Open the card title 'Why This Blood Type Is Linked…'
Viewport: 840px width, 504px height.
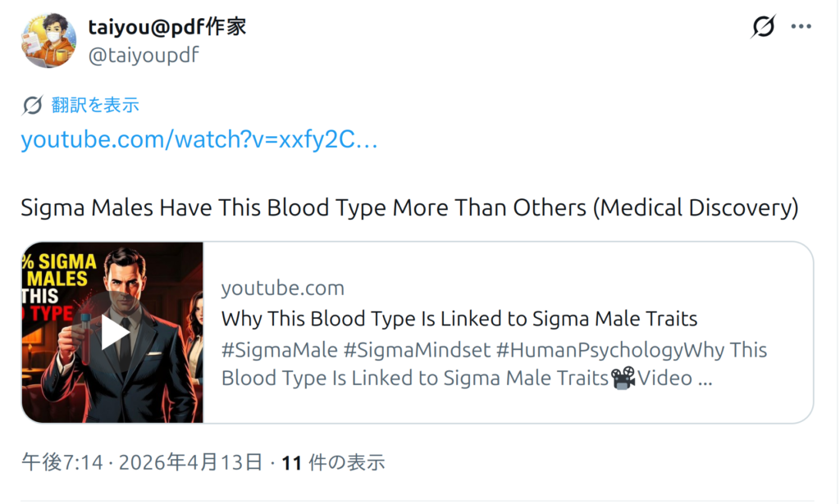tap(459, 318)
